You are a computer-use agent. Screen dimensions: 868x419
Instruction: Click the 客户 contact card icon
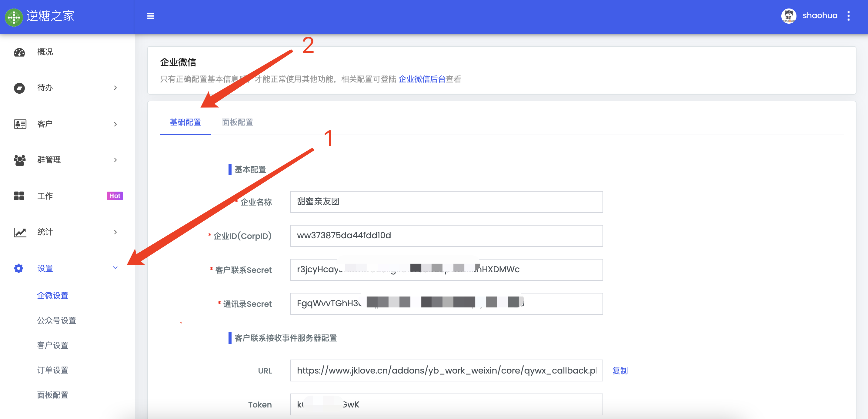click(20, 124)
